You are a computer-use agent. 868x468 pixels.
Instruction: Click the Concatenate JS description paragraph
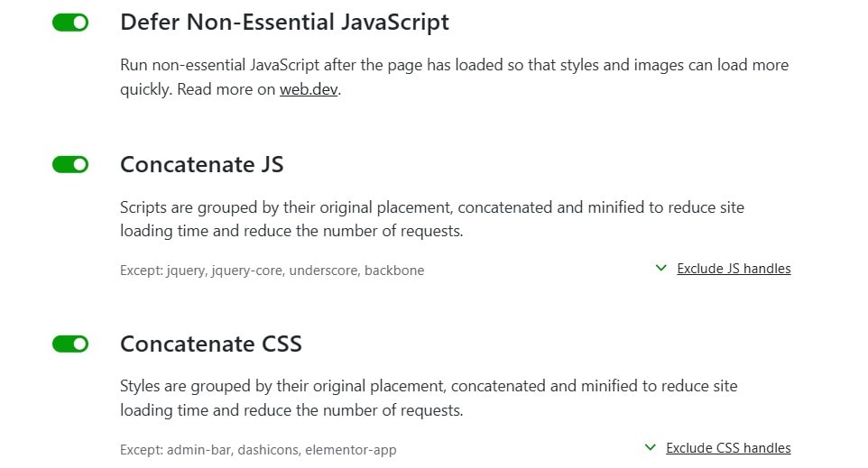point(432,219)
